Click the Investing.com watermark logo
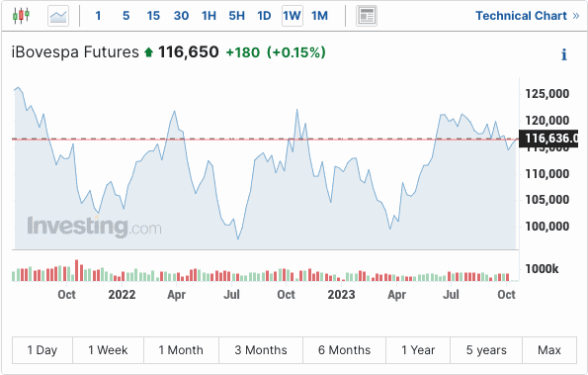 tap(94, 227)
